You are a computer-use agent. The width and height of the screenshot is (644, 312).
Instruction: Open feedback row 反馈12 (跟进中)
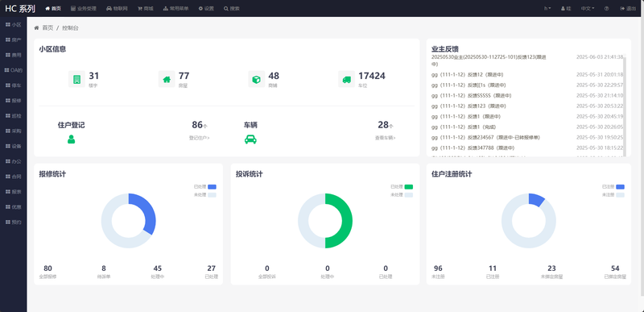click(527, 75)
